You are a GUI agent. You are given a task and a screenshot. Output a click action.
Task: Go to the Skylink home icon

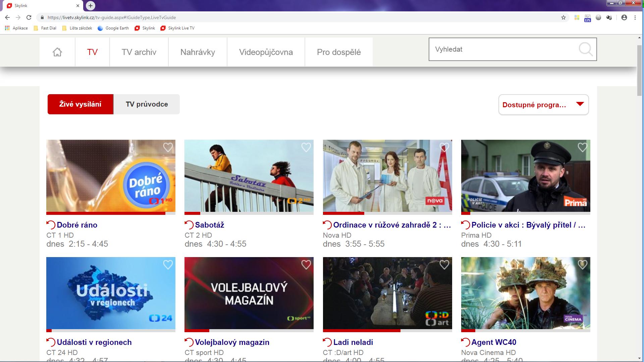pyautogui.click(x=57, y=52)
